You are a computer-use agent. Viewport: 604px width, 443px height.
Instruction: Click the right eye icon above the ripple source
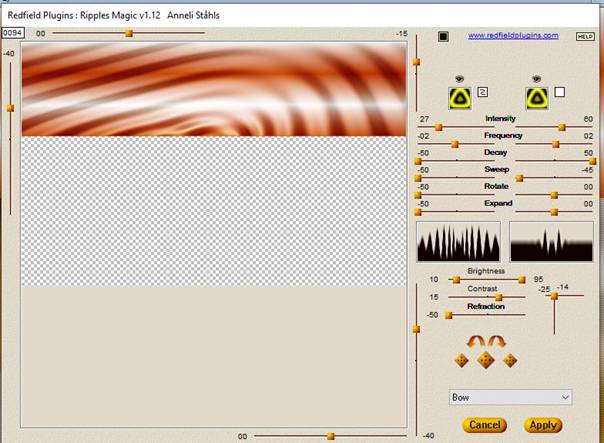click(x=537, y=79)
